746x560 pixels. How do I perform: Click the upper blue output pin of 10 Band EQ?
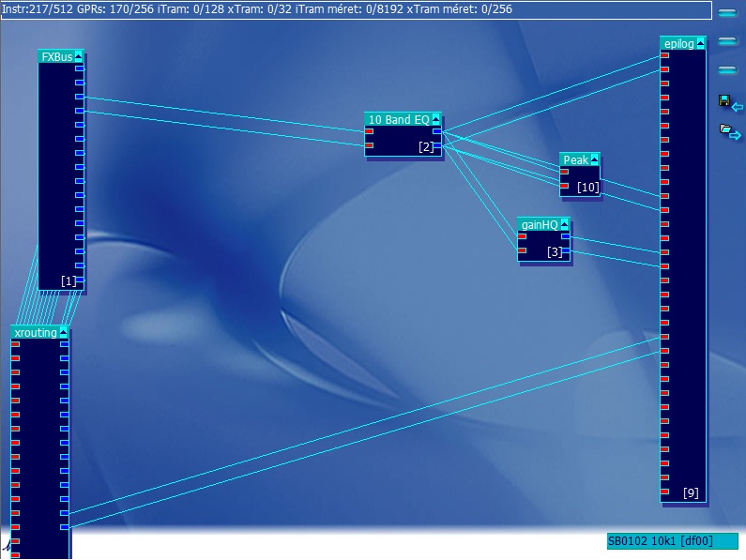coord(436,131)
